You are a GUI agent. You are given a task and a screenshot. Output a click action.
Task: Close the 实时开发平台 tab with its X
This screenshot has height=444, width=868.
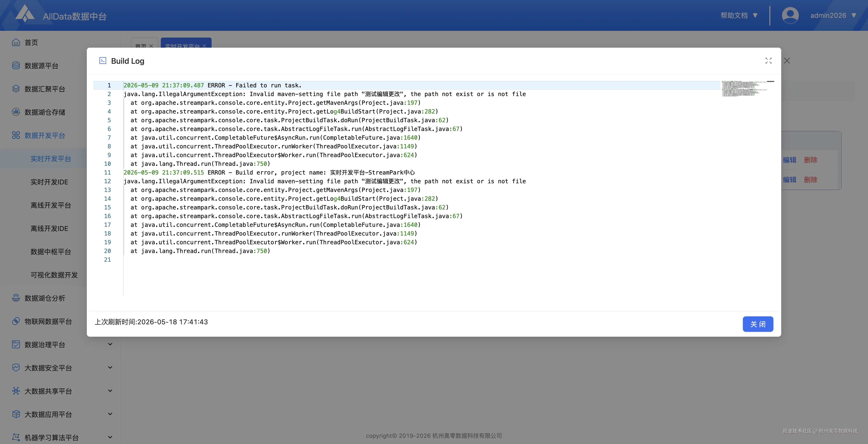pos(204,46)
